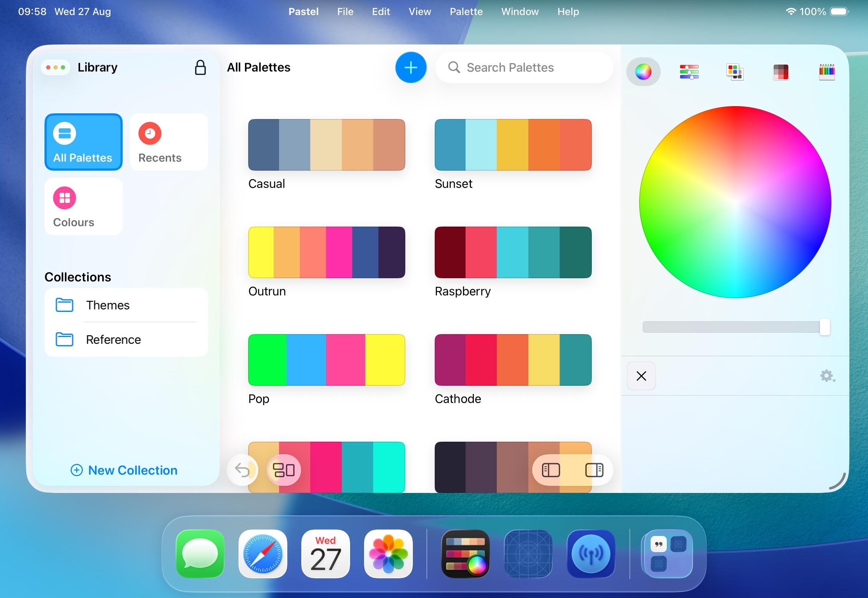Open Calendar from the dock
Screen dimensions: 868x598
point(325,554)
